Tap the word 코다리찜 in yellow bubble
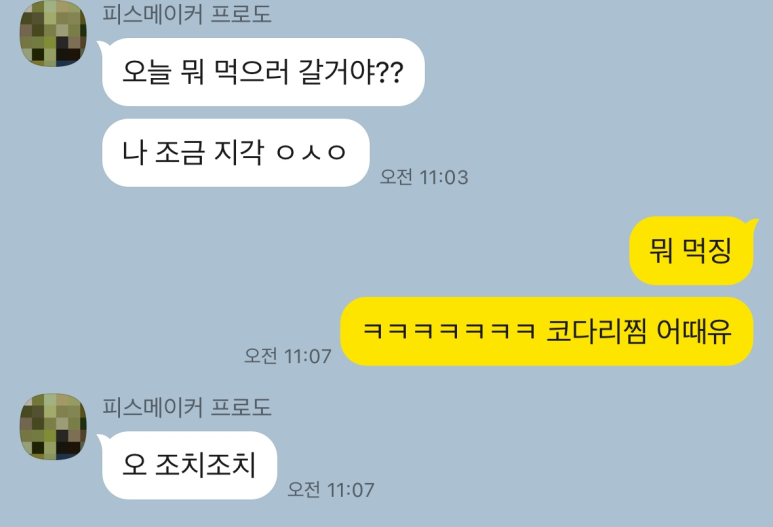 596,331
